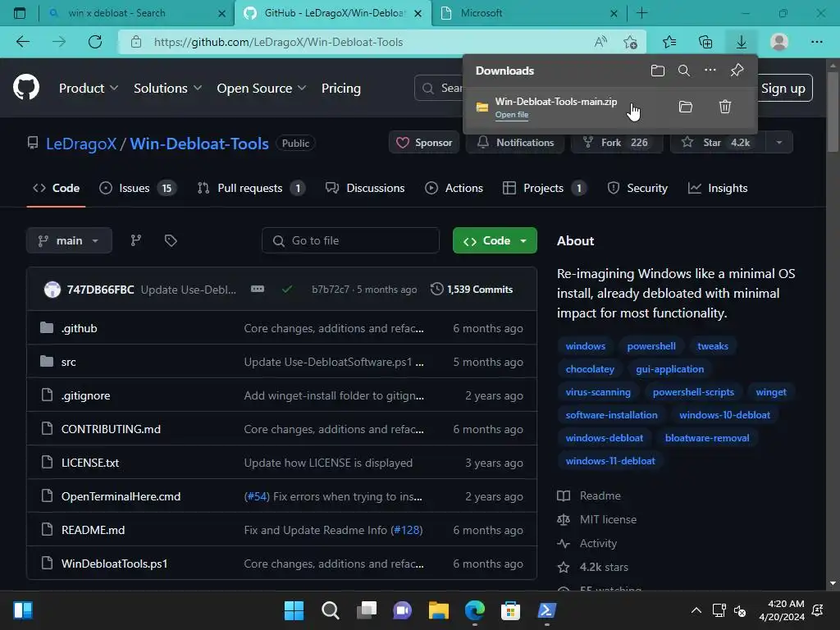The width and height of the screenshot is (840, 630).
Task: Click Open file link under zip download
Action: 512,115
